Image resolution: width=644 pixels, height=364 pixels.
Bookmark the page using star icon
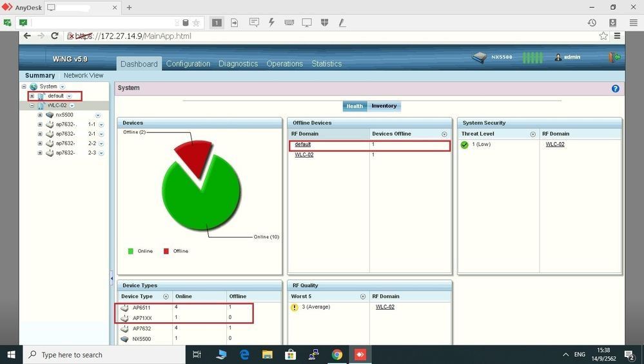(603, 36)
